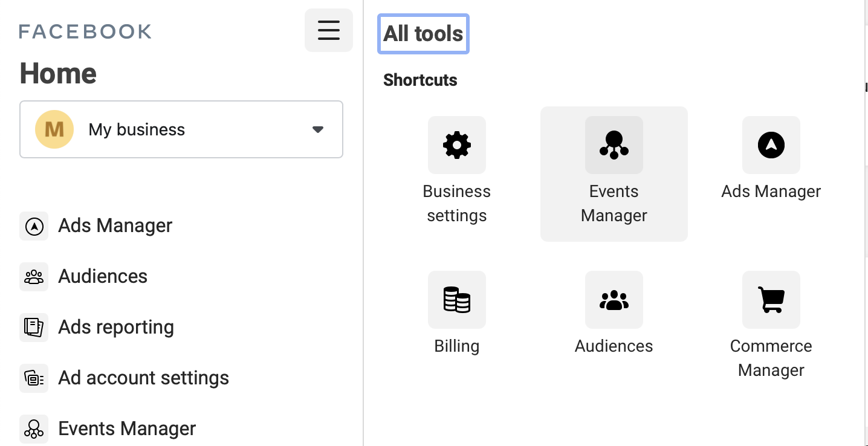Open the Ads reporting text label
The width and height of the screenshot is (868, 446).
(116, 327)
